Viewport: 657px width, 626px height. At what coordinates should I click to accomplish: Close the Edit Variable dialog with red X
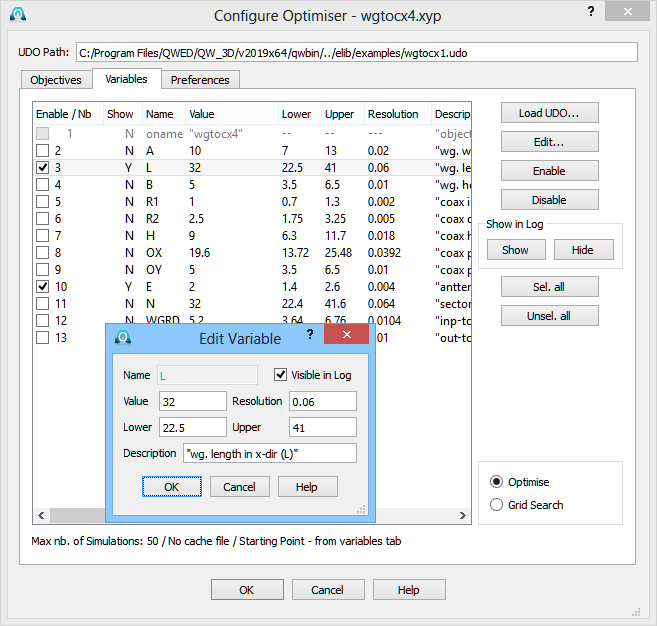[347, 334]
